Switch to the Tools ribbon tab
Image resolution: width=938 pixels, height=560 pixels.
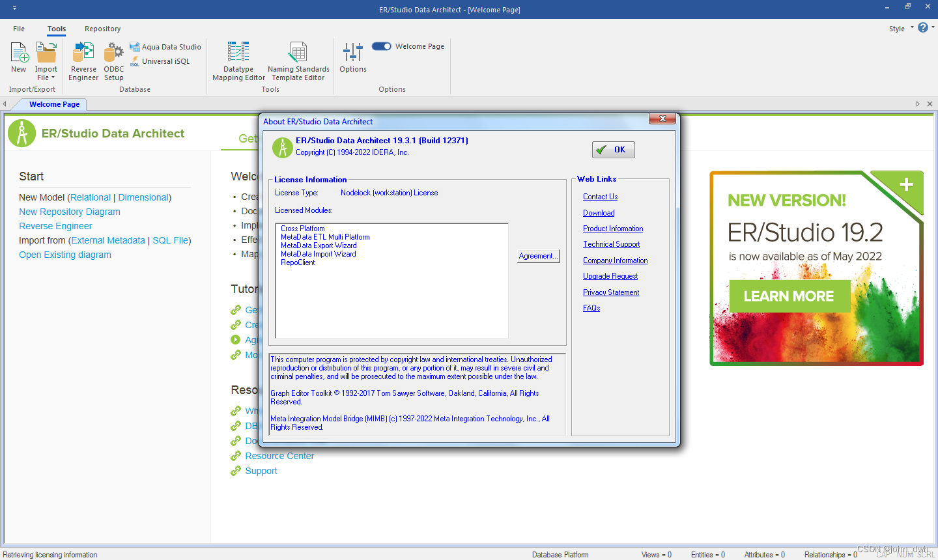(56, 29)
